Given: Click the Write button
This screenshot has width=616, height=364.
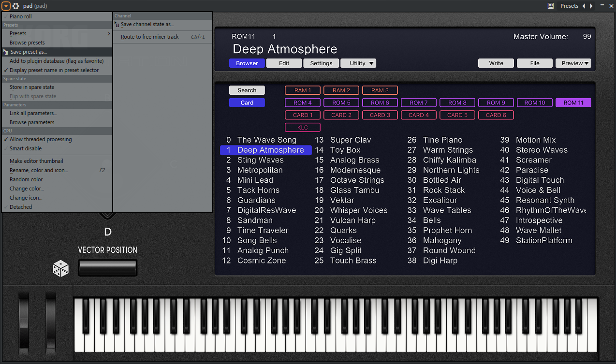Looking at the screenshot, I should pyautogui.click(x=496, y=63).
